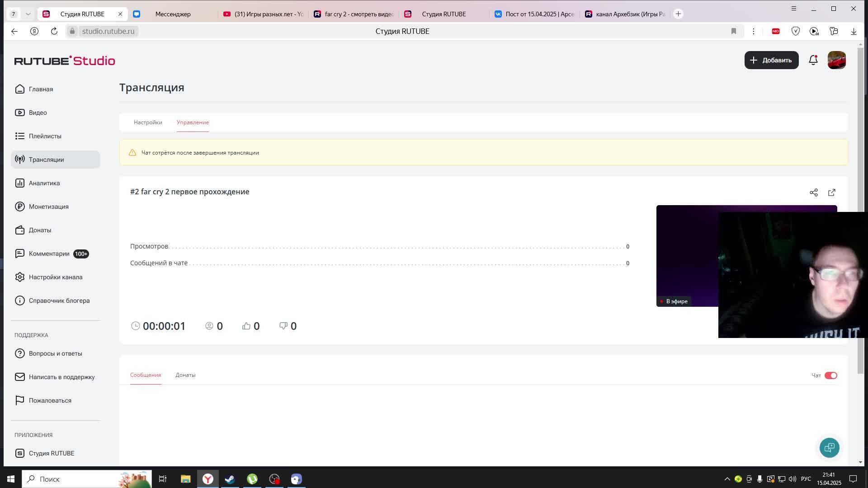868x488 pixels.
Task: Open Донаты in the sidebar
Action: pos(40,230)
